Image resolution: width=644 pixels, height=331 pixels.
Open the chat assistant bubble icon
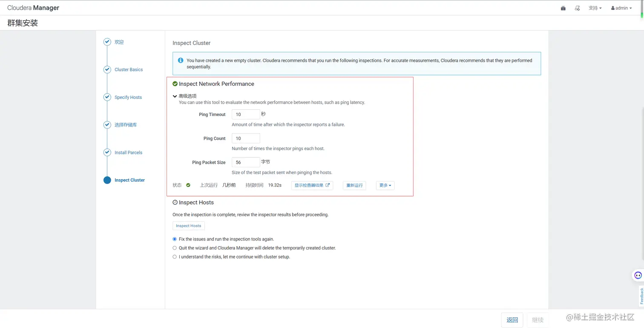638,275
